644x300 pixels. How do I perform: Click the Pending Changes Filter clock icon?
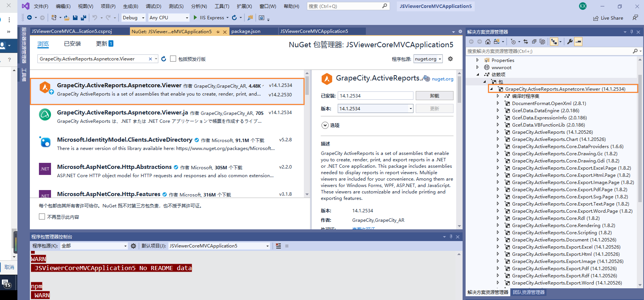[x=513, y=42]
